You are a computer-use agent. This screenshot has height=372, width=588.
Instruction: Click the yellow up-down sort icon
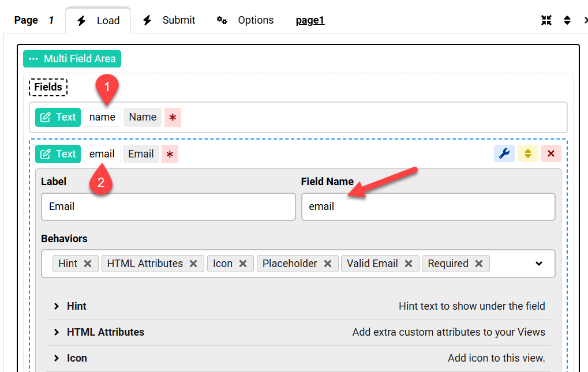click(x=527, y=153)
